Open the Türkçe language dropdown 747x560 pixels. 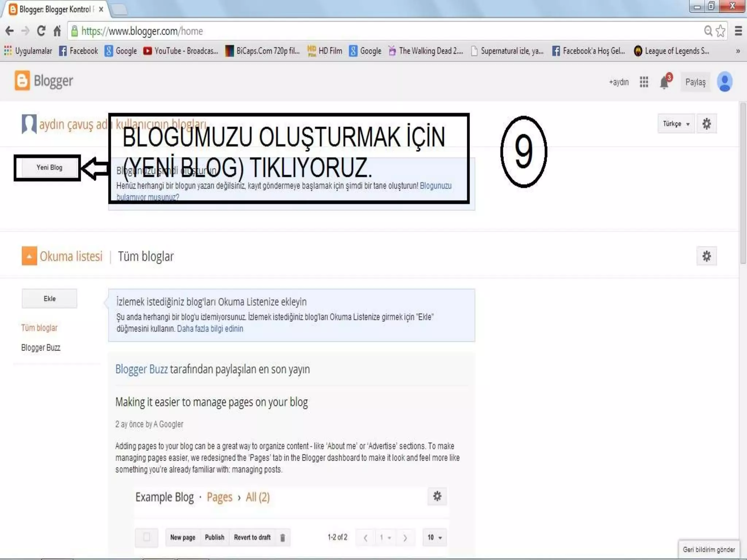point(676,124)
